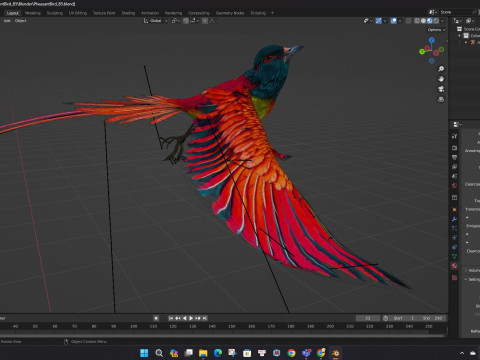Image resolution: width=480 pixels, height=360 pixels.
Task: Click the green Y axis gizmo
Action: (x=422, y=51)
